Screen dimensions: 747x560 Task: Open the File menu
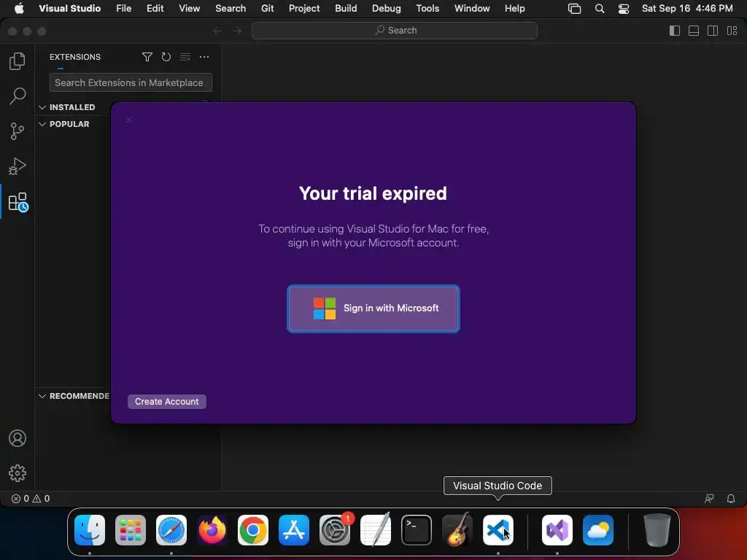coord(124,9)
